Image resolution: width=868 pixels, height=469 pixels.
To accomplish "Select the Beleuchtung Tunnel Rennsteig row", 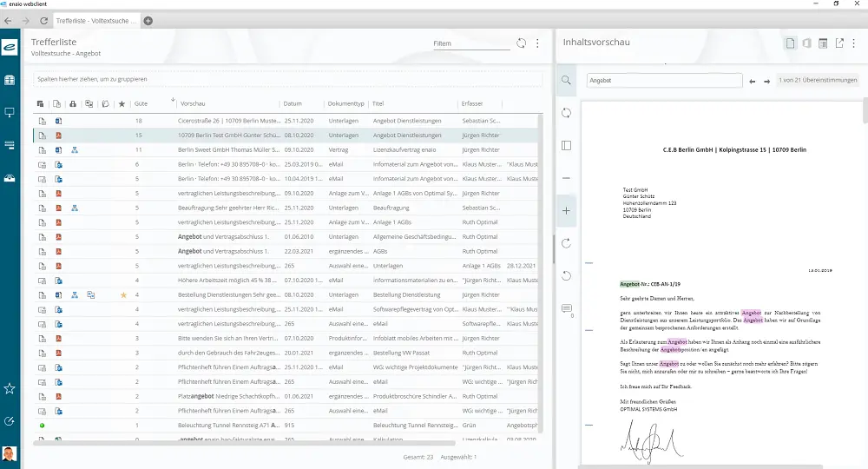I will (285, 426).
